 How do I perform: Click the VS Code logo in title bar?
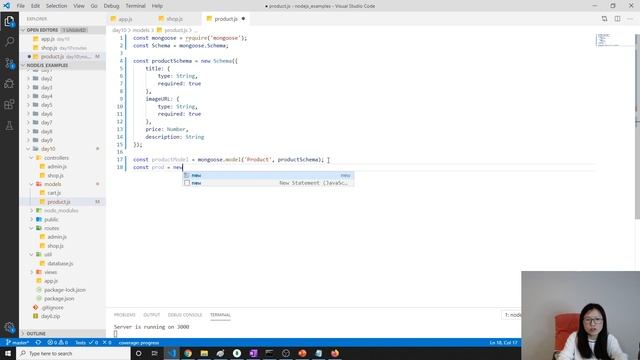7,6
